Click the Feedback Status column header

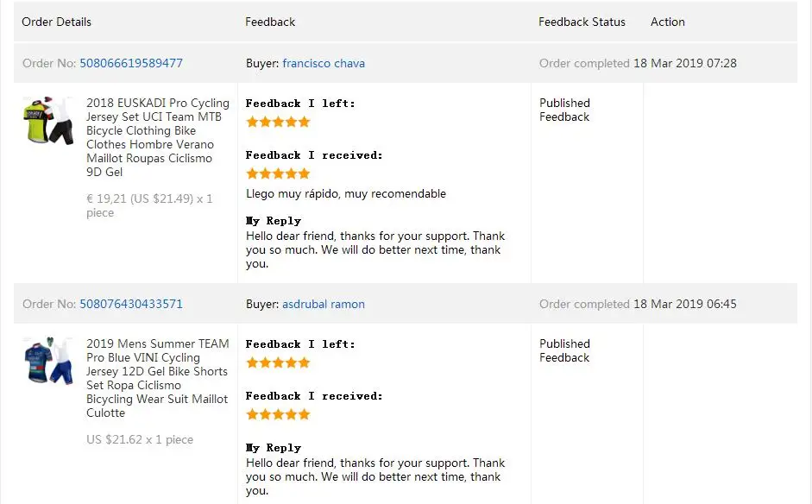click(x=582, y=22)
